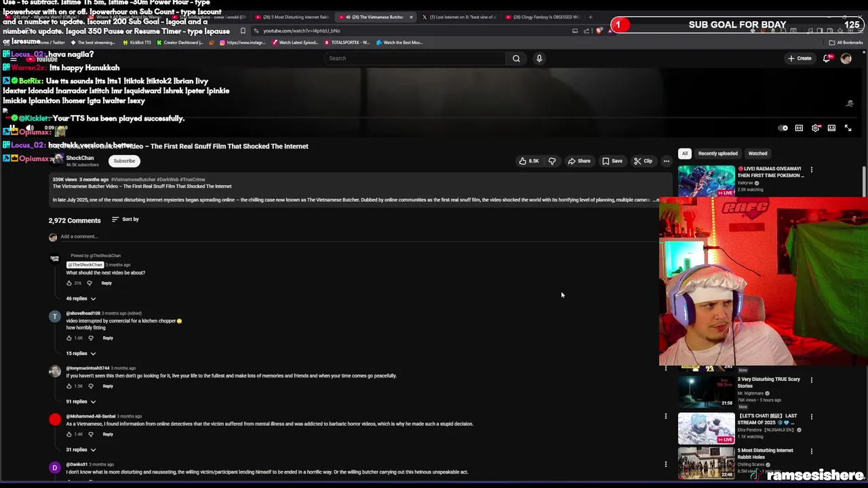Like the video with 8.5K likes
The height and width of the screenshot is (488, 868).
529,161
